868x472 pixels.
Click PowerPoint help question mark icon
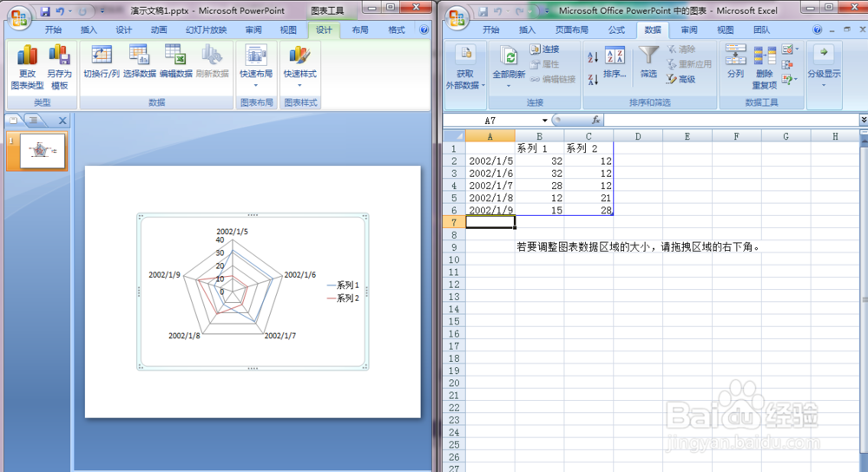click(424, 29)
